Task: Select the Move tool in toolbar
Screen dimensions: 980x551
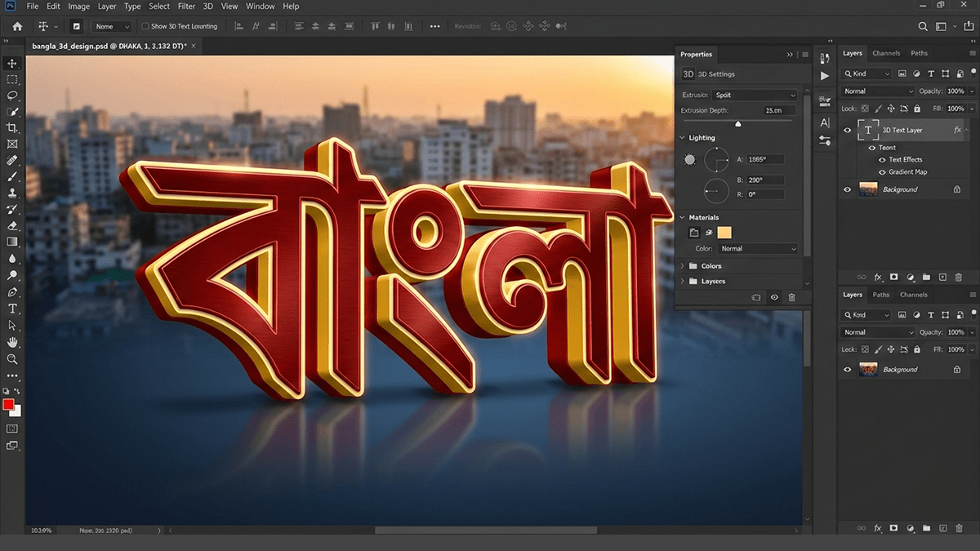Action: click(12, 63)
